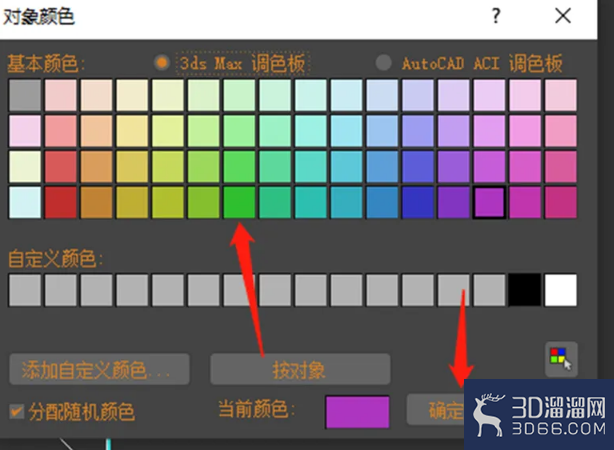This screenshot has height=450, width=614.
Task: Switch to AutoCAD ACI 调色板 radio button
Action: click(383, 63)
